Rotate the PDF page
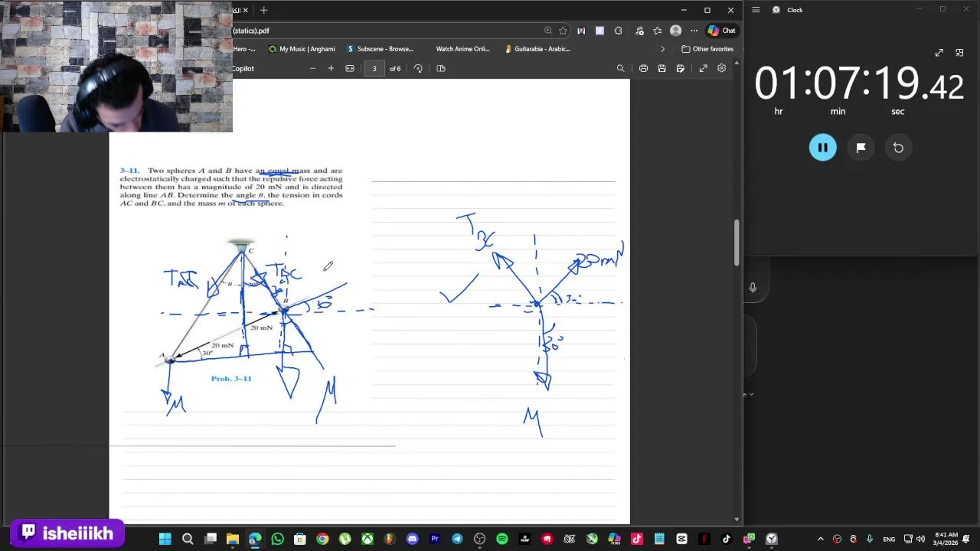 pos(418,68)
